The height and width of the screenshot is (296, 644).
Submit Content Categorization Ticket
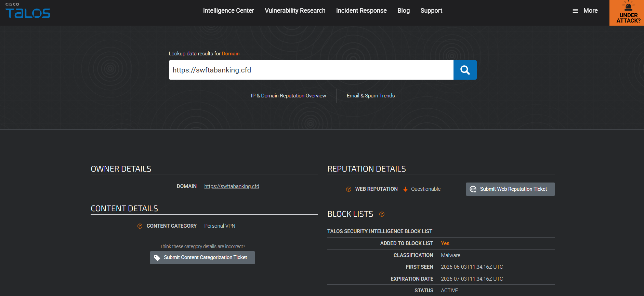point(202,258)
